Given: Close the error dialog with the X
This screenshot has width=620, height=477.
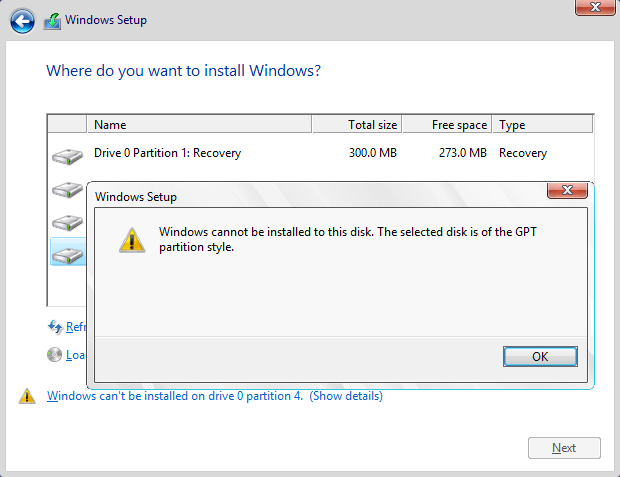Looking at the screenshot, I should point(566,190).
